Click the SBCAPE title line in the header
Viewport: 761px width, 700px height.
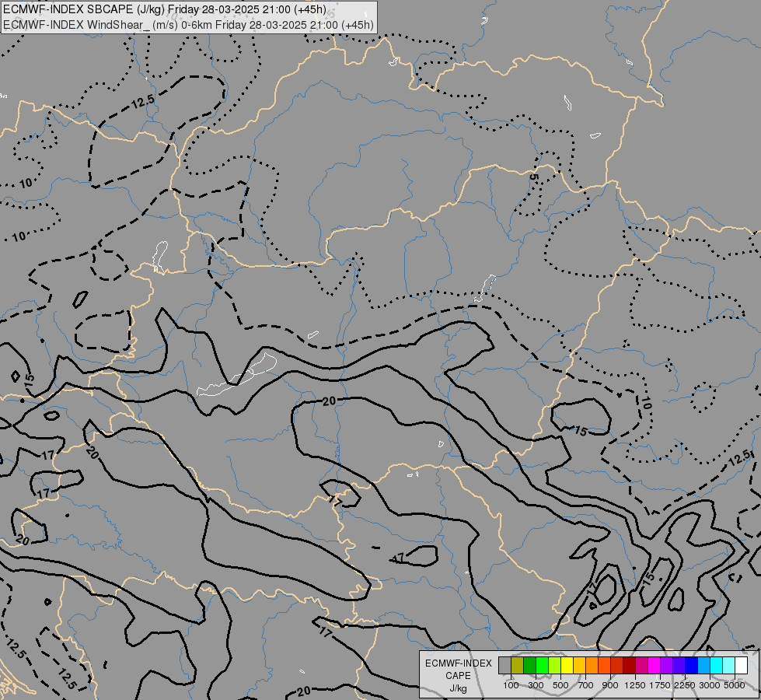tap(165, 9)
